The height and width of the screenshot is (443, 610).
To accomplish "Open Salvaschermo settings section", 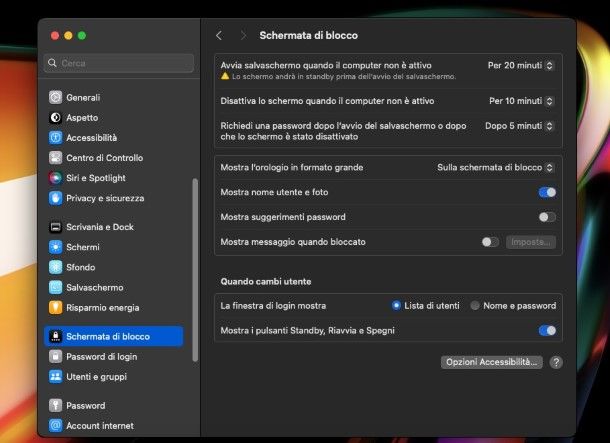I will coord(114,287).
